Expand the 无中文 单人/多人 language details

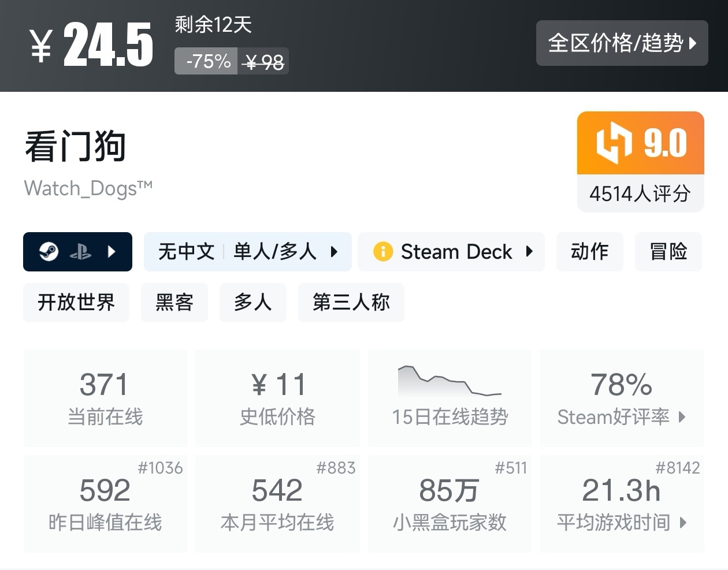click(334, 252)
